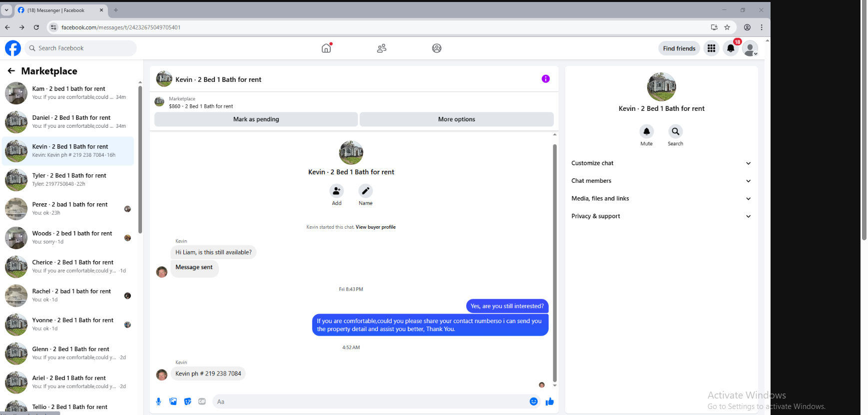Screen dimensions: 868x415
Task: Add people to the chat
Action: click(x=337, y=191)
